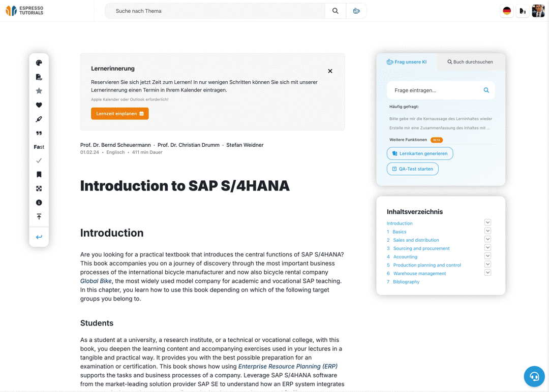Switch to the Frag unsere KI tab
549x392 pixels.
click(407, 62)
